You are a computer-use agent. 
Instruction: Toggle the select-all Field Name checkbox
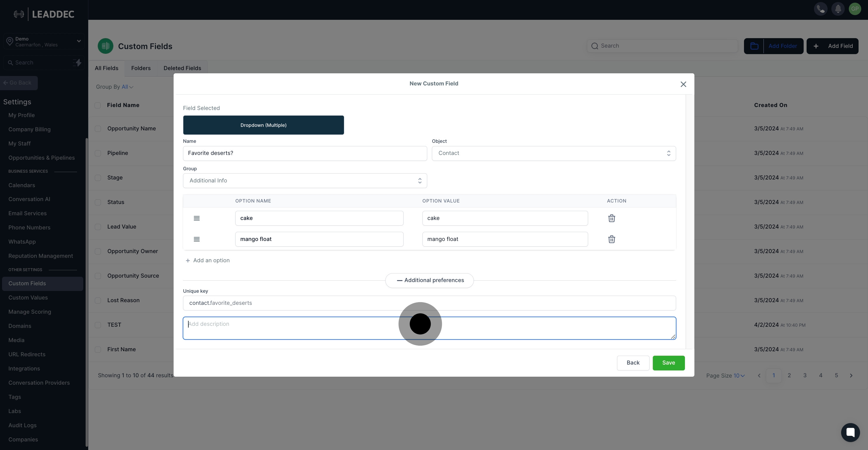pyautogui.click(x=98, y=105)
